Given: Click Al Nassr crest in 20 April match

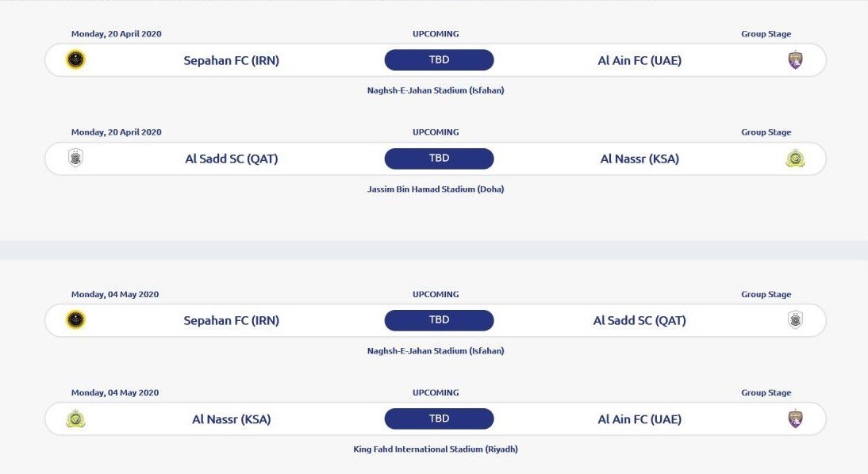Looking at the screenshot, I should 795,159.
